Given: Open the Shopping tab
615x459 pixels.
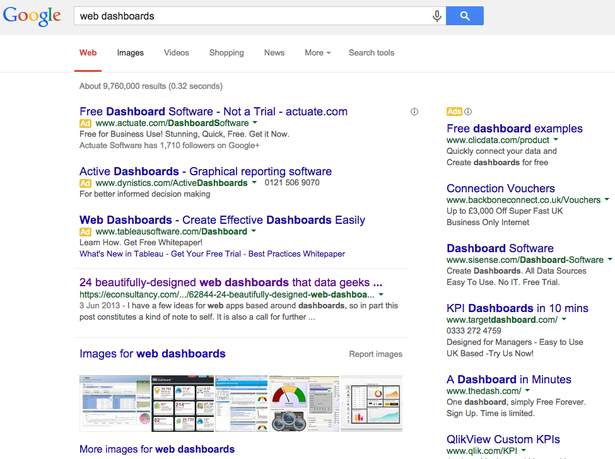Looking at the screenshot, I should click(226, 53).
